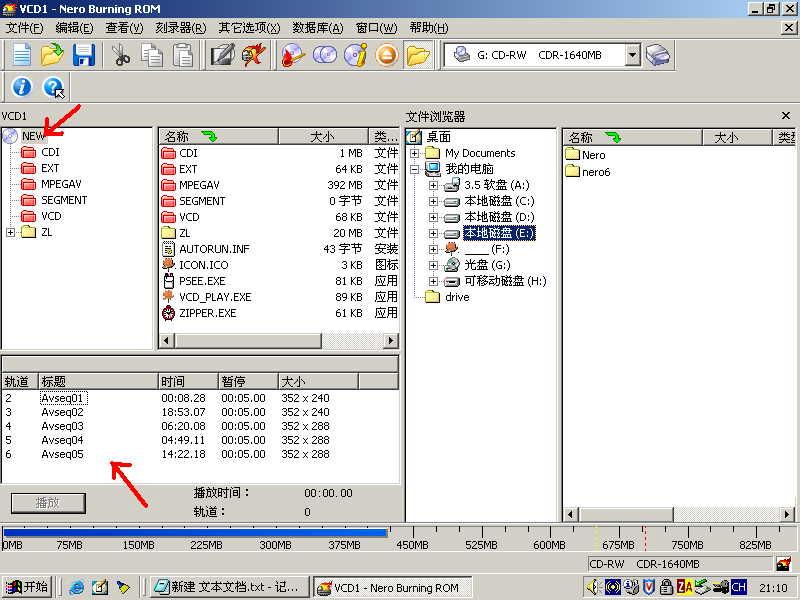The width and height of the screenshot is (800, 600).
Task: Sort file list by 大小 column header
Action: (x=322, y=137)
